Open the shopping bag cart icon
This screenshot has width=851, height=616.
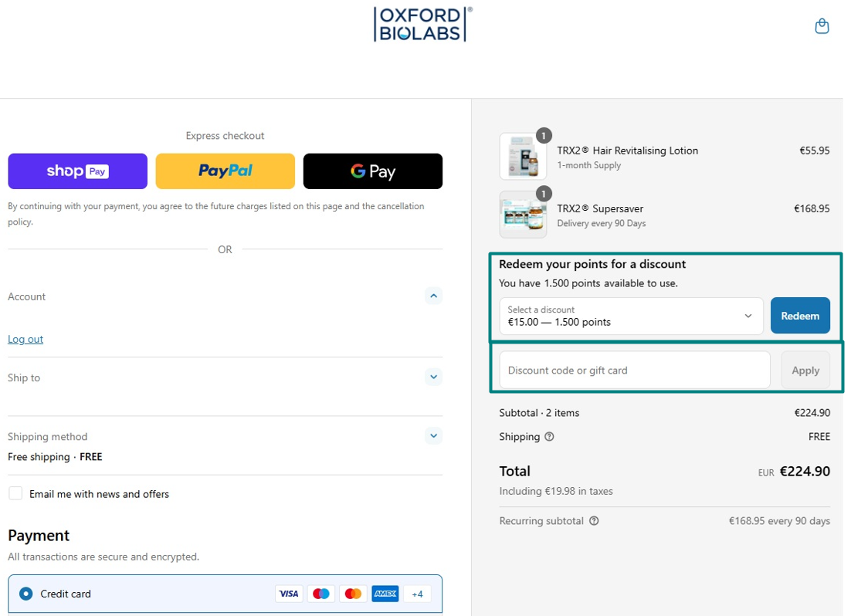click(822, 25)
